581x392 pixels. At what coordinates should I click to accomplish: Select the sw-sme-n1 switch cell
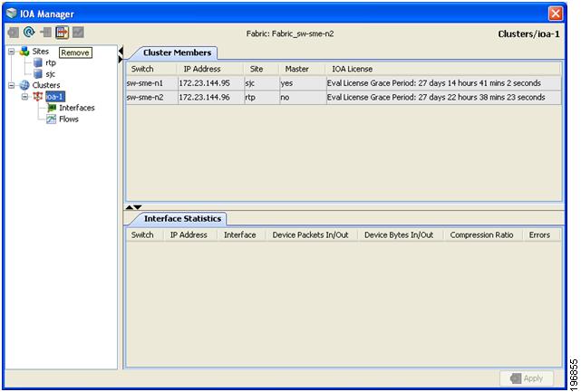pyautogui.click(x=151, y=83)
